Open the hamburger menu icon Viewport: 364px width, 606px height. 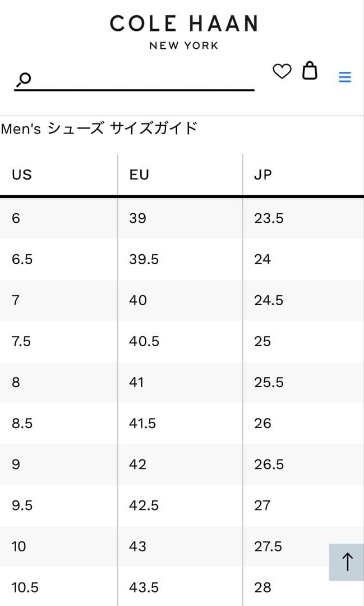345,77
